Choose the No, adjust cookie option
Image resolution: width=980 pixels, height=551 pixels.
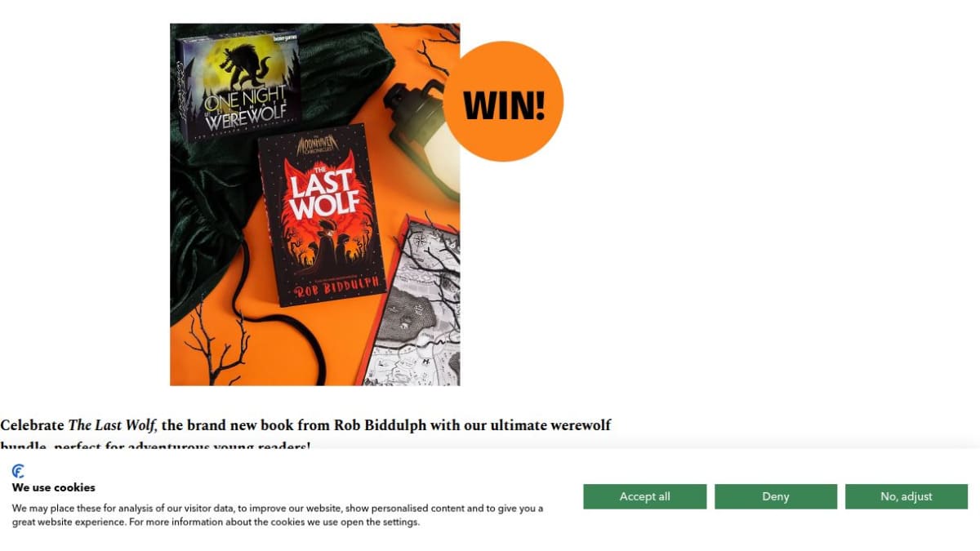906,496
